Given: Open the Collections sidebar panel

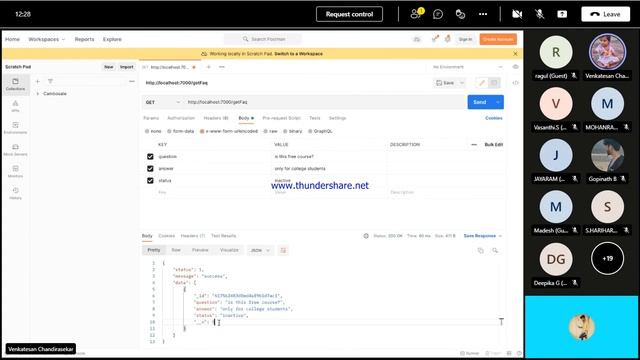Looking at the screenshot, I should (x=16, y=84).
